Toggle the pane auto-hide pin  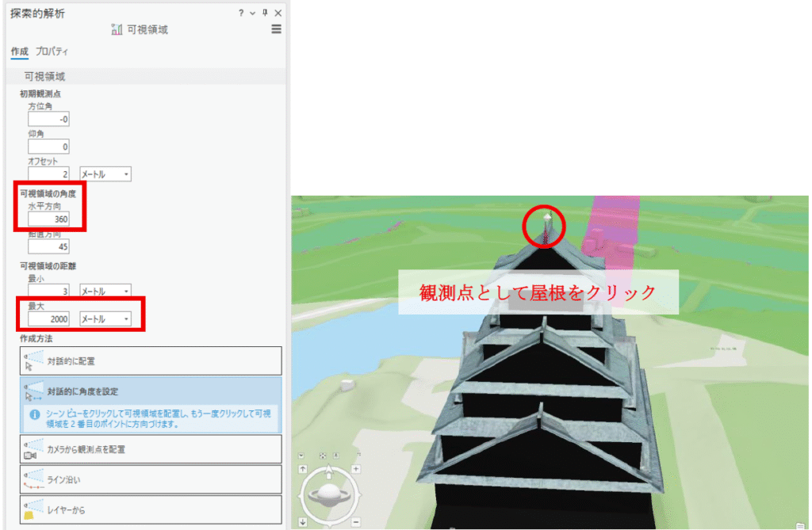[x=265, y=13]
